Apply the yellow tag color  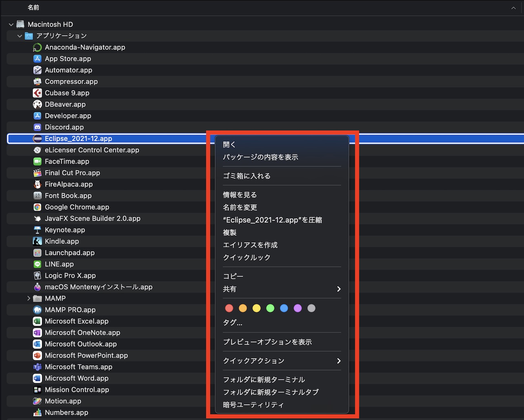coord(257,308)
